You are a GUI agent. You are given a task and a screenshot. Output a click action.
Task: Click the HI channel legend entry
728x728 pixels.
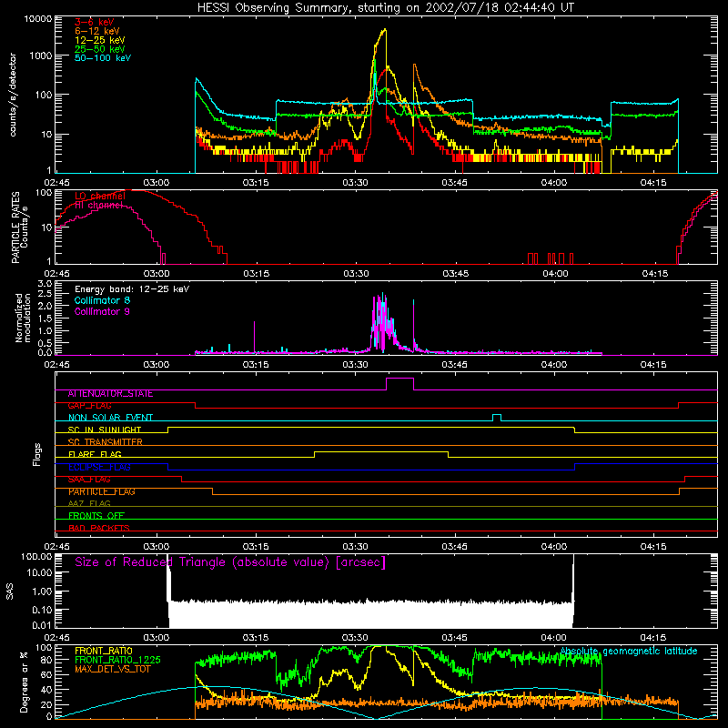(98, 205)
